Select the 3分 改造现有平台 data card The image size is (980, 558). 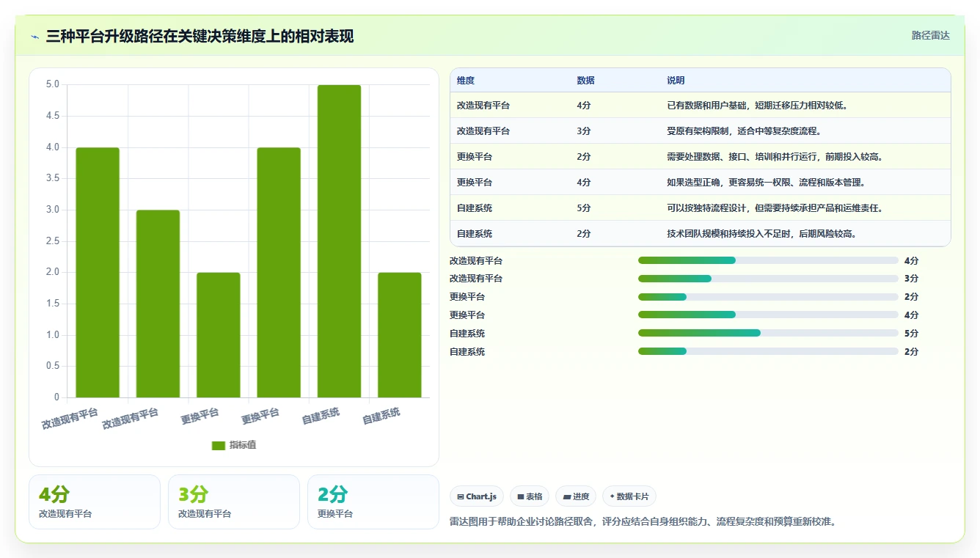point(234,502)
